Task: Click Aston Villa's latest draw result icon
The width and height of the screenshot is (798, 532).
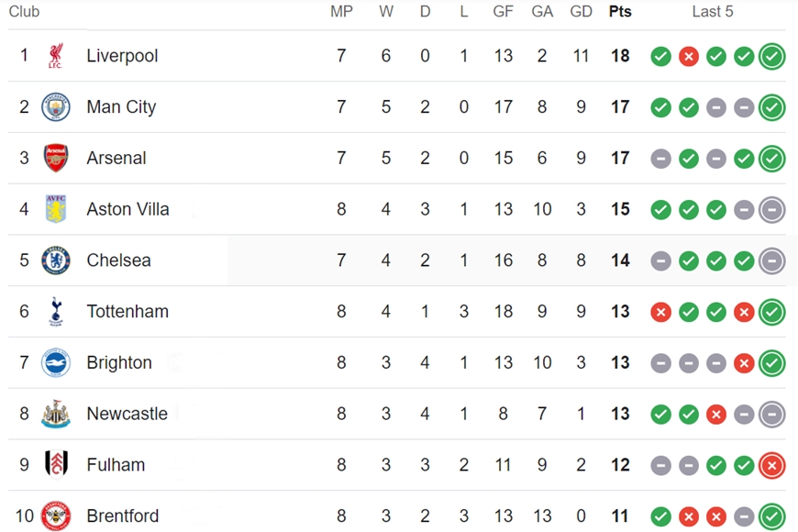Action: (772, 210)
